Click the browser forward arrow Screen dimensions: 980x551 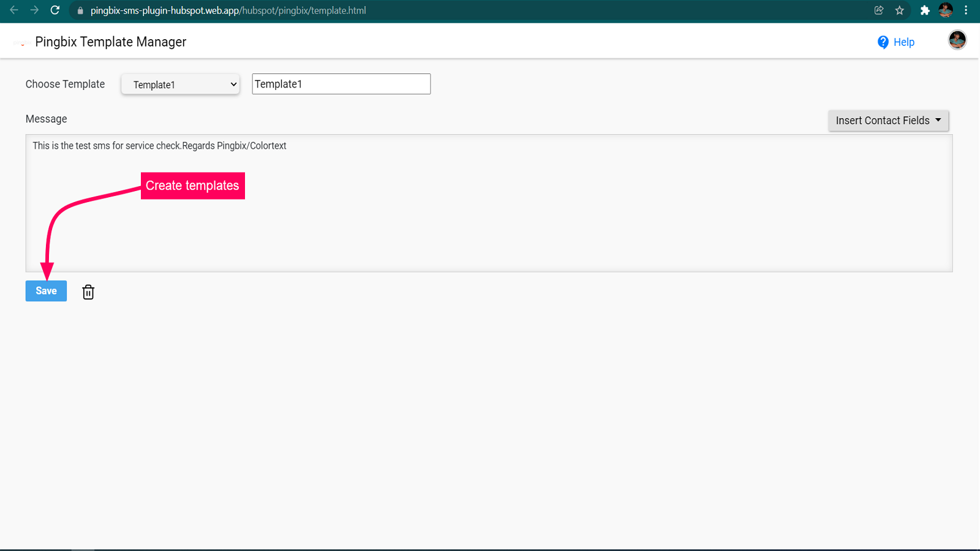pyautogui.click(x=35, y=10)
